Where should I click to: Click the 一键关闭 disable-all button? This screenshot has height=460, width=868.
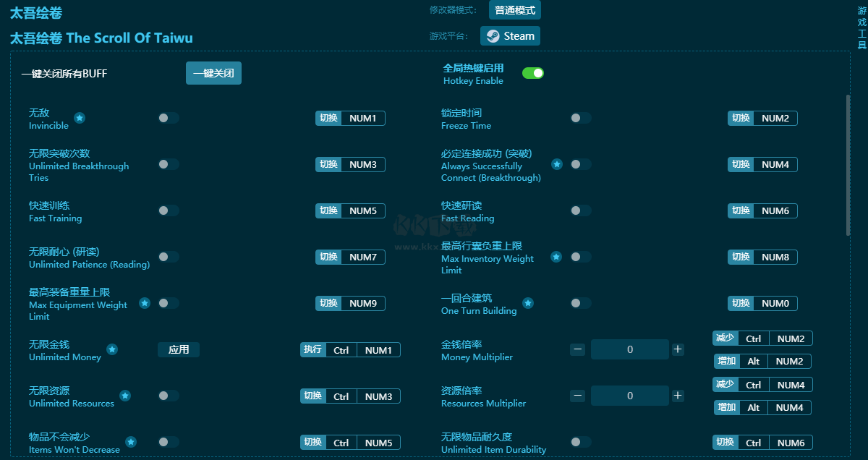tap(213, 73)
